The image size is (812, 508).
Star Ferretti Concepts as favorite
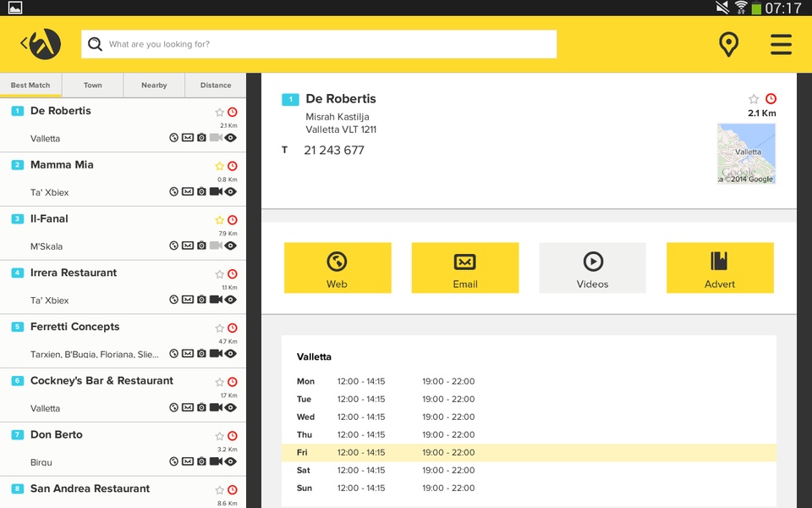click(220, 328)
